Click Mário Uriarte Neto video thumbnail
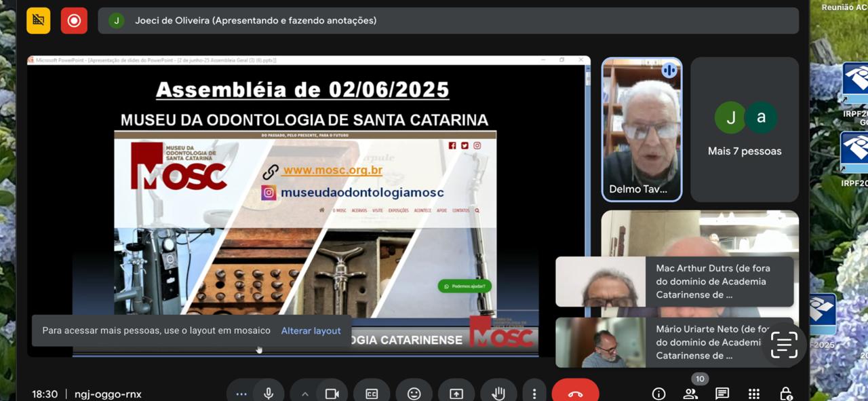 pyautogui.click(x=601, y=343)
